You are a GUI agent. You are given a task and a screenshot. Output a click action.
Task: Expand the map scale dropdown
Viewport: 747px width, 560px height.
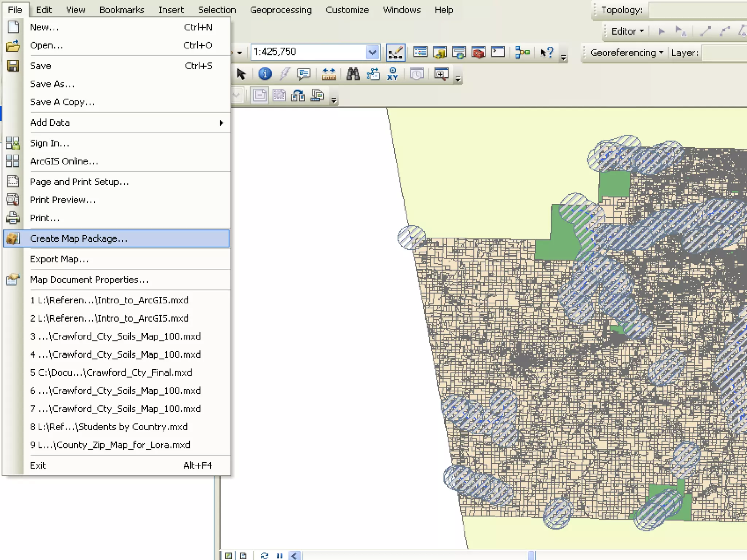372,52
